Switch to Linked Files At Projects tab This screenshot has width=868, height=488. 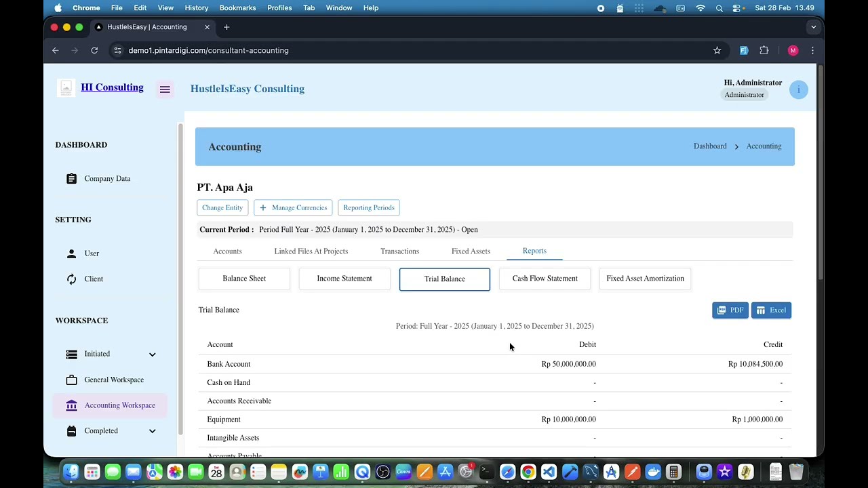pos(311,251)
